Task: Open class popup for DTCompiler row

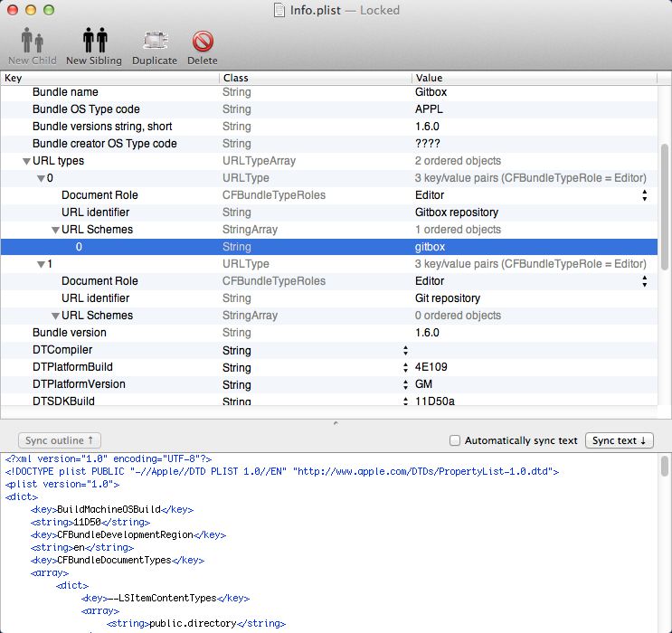Action: point(405,350)
